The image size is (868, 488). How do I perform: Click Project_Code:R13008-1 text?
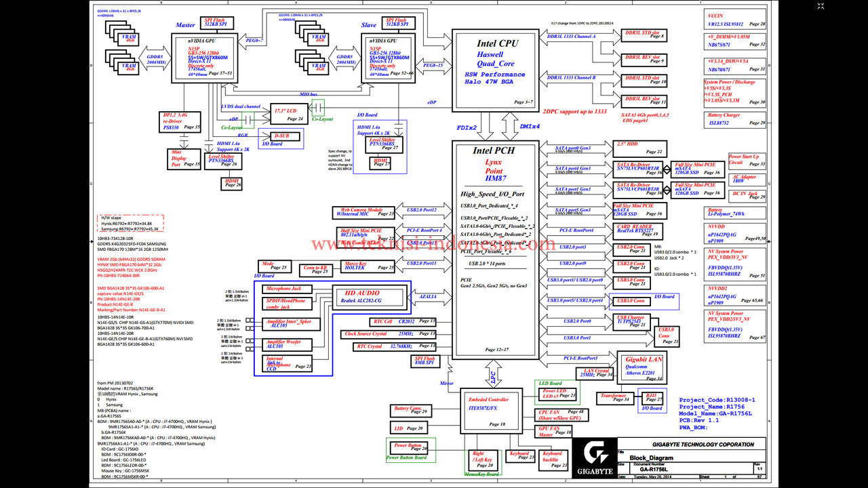pyautogui.click(x=717, y=400)
